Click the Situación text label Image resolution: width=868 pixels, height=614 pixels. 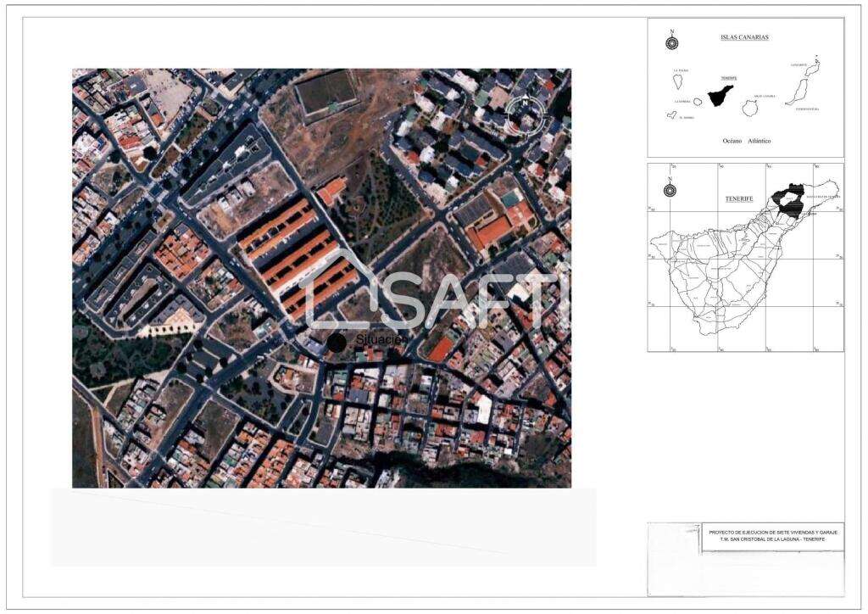click(381, 339)
